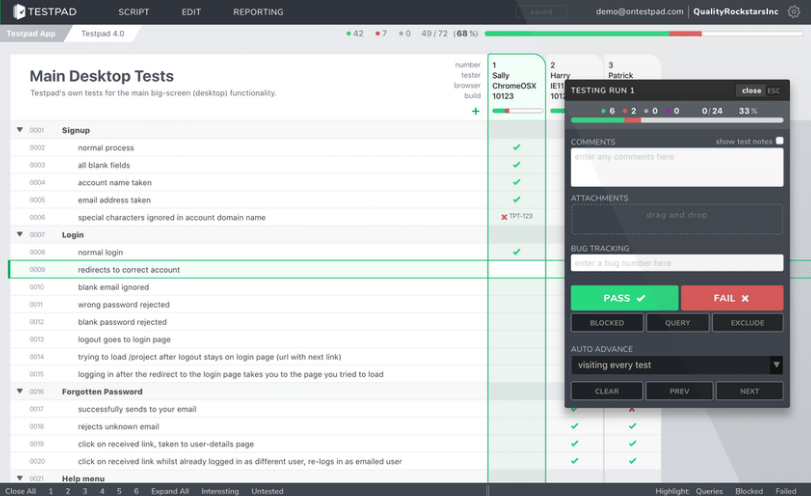The height and width of the screenshot is (496, 811).
Task: Collapse the Forgotten Password section triangle
Action: (20, 391)
